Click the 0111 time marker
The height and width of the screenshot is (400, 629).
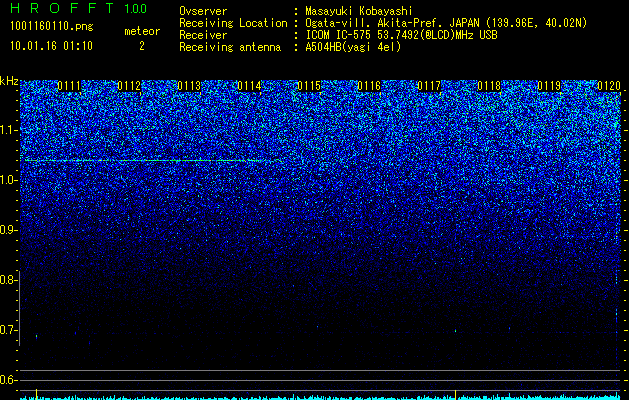pos(69,86)
